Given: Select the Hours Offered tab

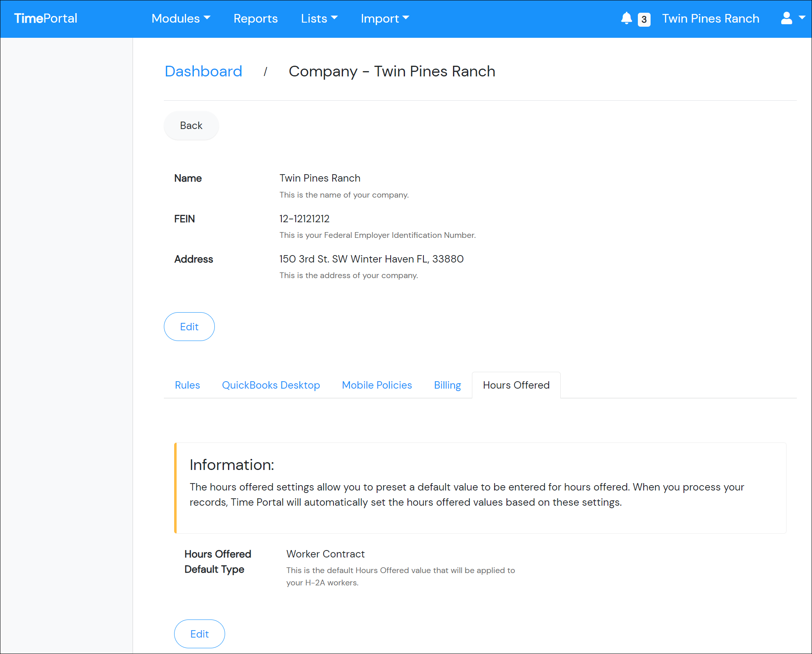Looking at the screenshot, I should (516, 385).
